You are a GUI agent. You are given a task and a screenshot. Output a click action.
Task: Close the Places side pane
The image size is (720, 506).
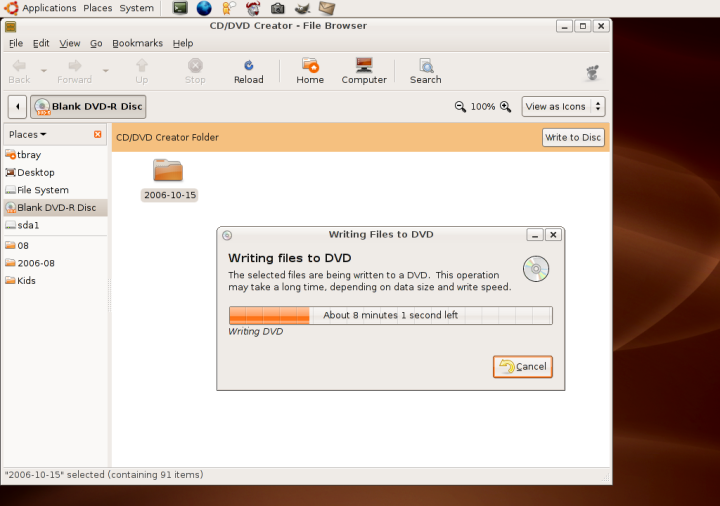[97, 134]
